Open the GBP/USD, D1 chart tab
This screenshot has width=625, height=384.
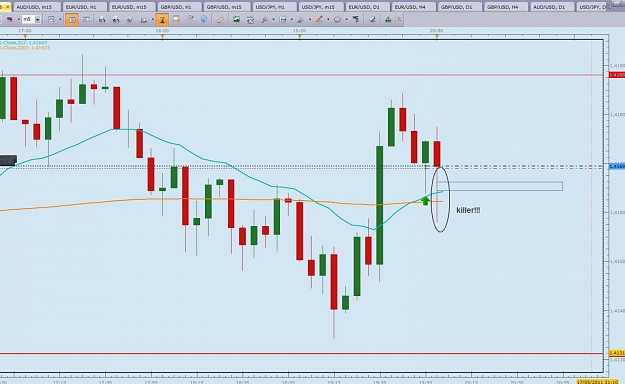point(460,7)
